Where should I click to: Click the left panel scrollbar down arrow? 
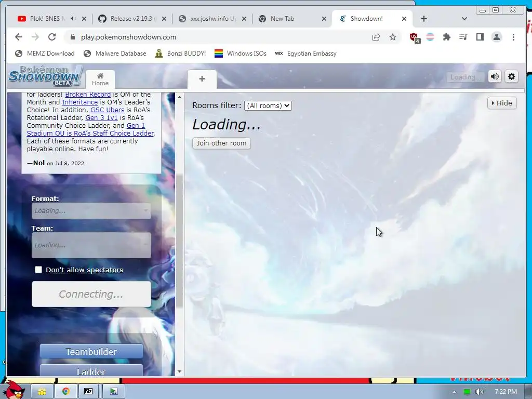tap(179, 371)
